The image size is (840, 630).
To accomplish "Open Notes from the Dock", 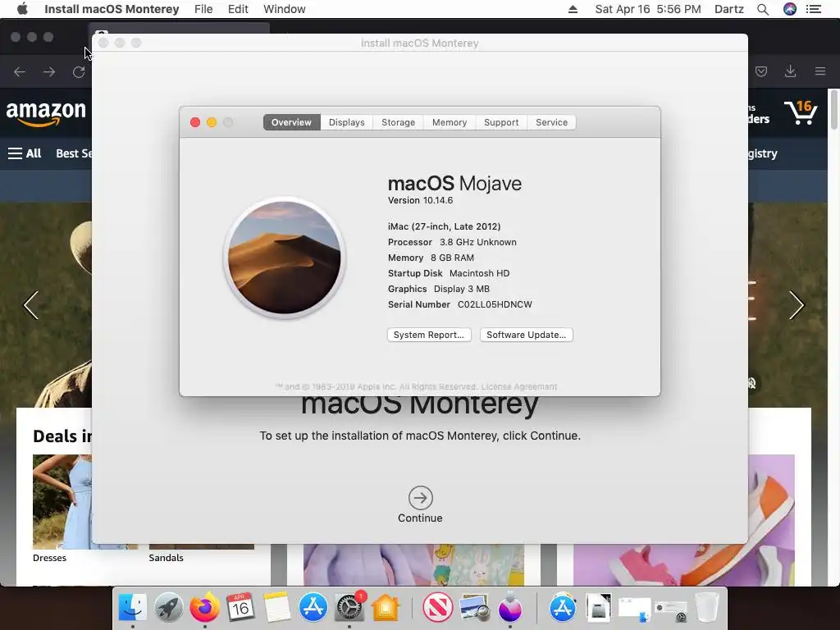I will point(277,608).
